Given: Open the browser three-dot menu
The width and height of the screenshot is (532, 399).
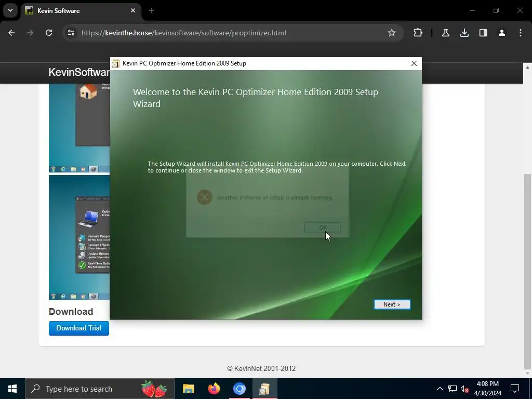Looking at the screenshot, I should pos(520,33).
